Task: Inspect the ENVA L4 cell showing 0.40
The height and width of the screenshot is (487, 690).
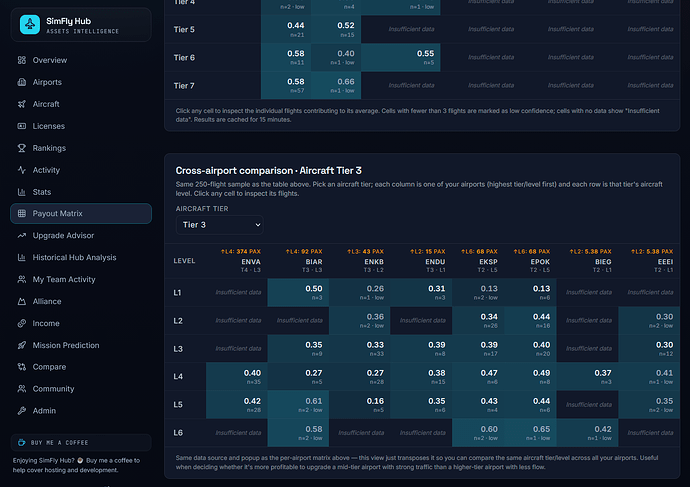Action: pos(237,377)
